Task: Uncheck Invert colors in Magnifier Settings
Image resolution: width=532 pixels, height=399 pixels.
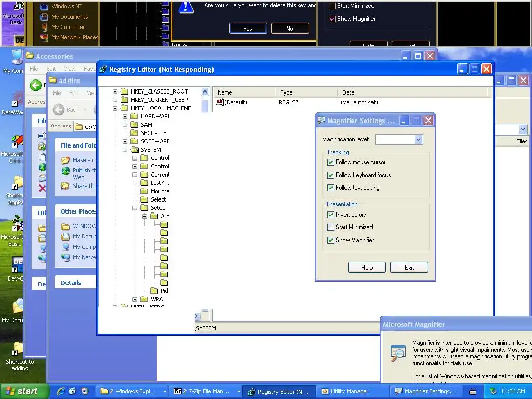Action: tap(330, 215)
